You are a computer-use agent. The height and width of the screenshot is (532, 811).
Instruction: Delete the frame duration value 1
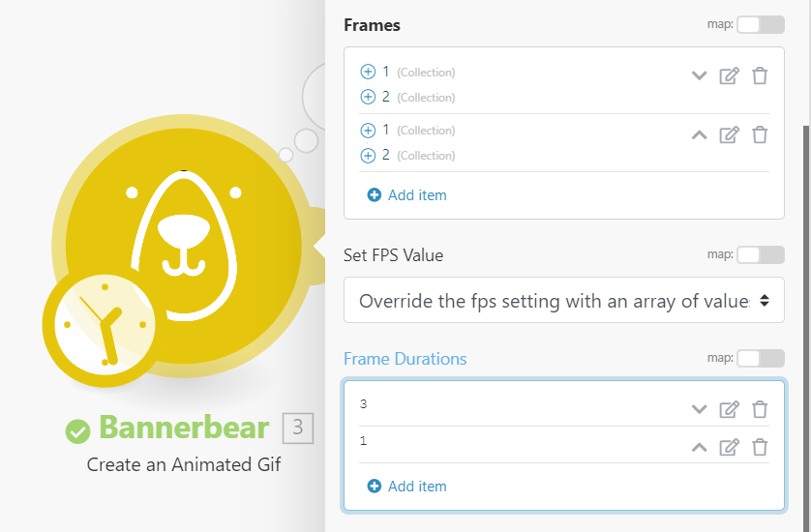tap(760, 447)
